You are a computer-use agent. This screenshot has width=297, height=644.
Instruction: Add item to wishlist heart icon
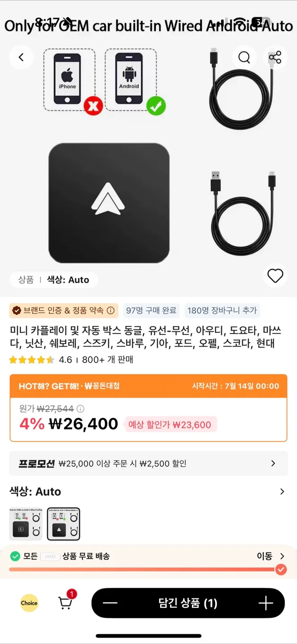275,276
